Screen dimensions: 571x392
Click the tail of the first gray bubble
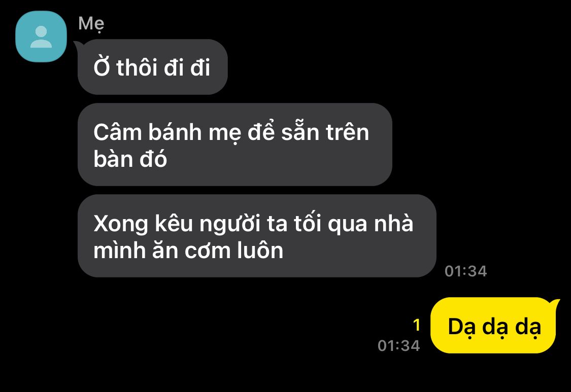79,45
